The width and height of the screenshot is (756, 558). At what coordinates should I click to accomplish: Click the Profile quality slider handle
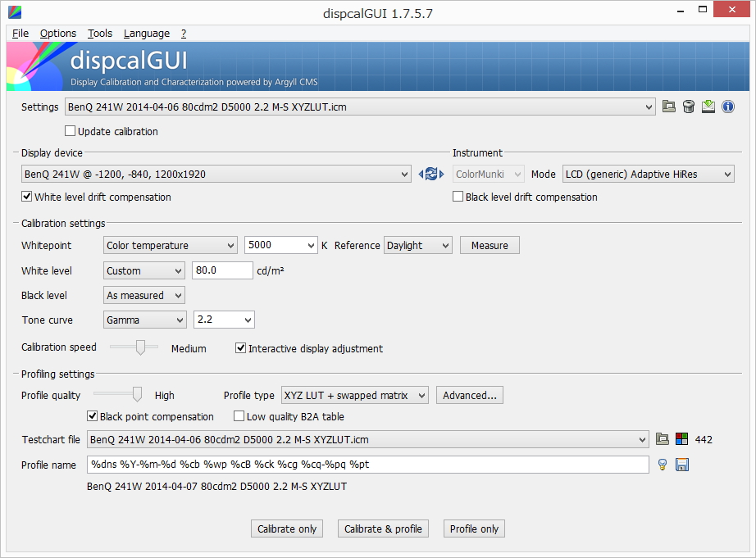tap(138, 393)
